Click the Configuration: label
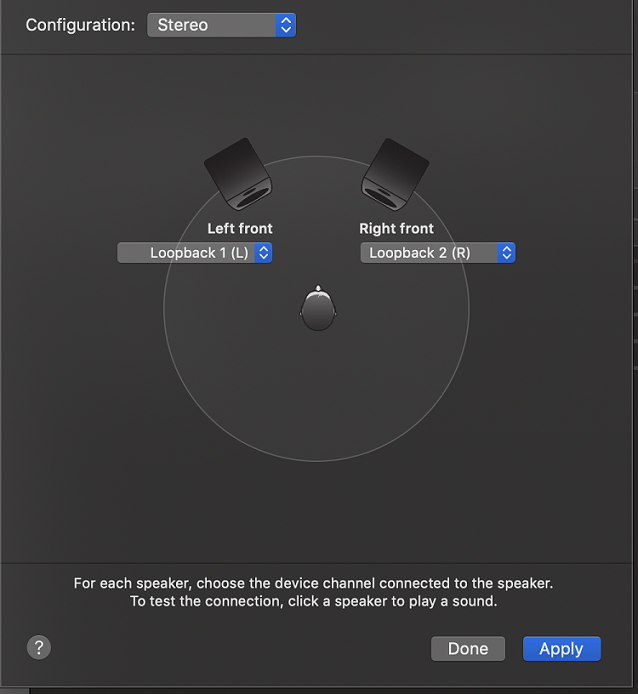 pyautogui.click(x=80, y=25)
